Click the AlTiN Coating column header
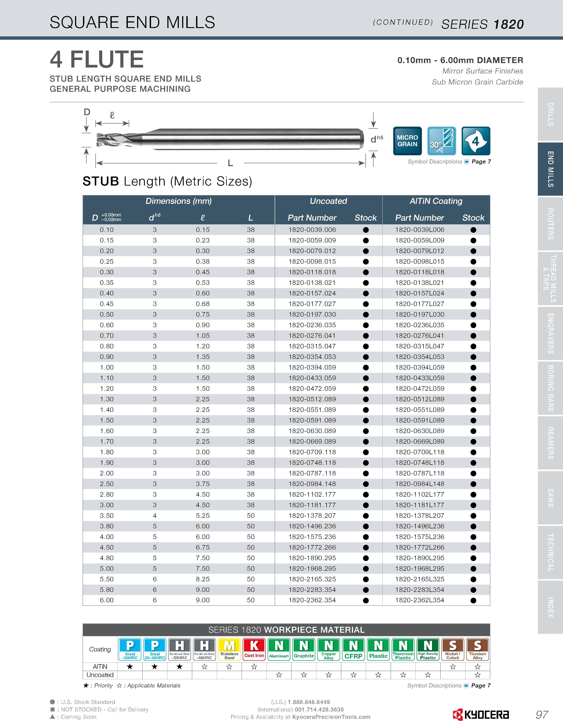 [436, 201]
